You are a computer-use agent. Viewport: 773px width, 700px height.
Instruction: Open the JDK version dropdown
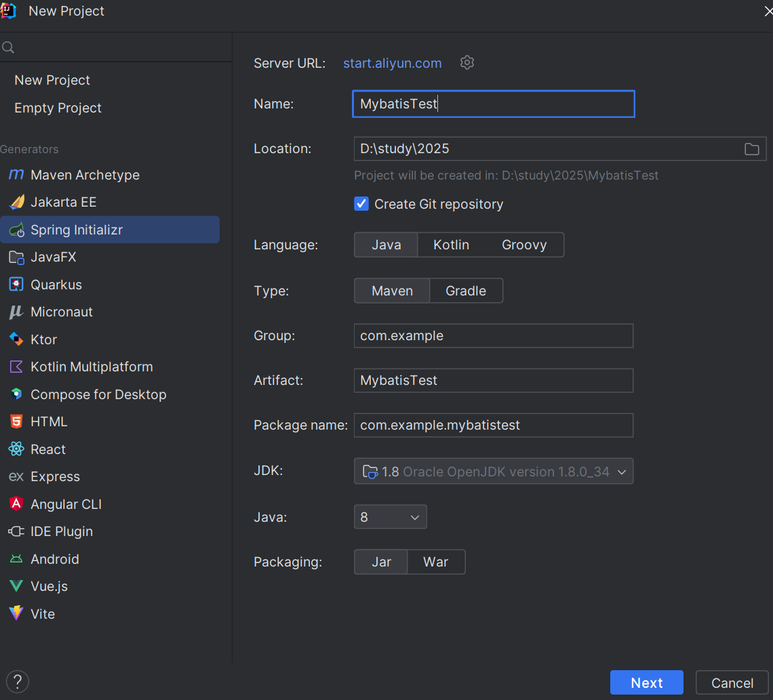[x=494, y=472]
